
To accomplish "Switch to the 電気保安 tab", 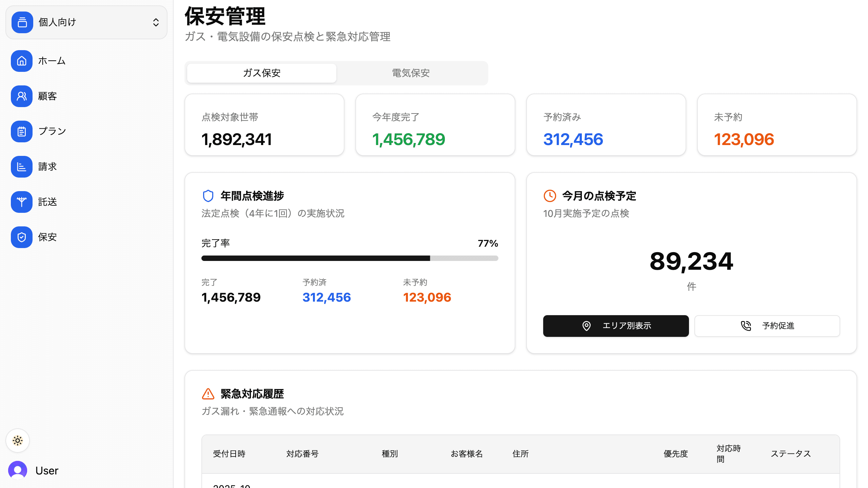I will coord(411,73).
